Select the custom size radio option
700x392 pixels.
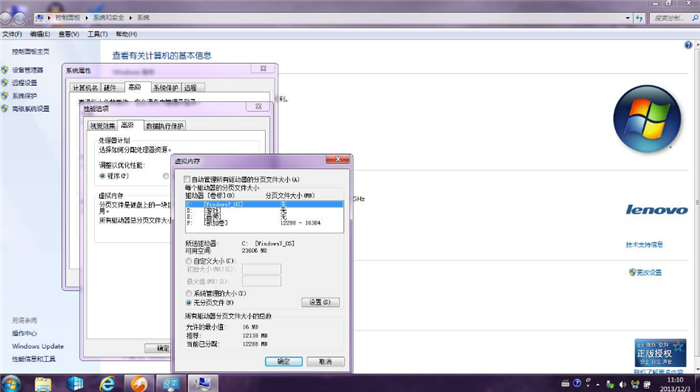(x=188, y=261)
